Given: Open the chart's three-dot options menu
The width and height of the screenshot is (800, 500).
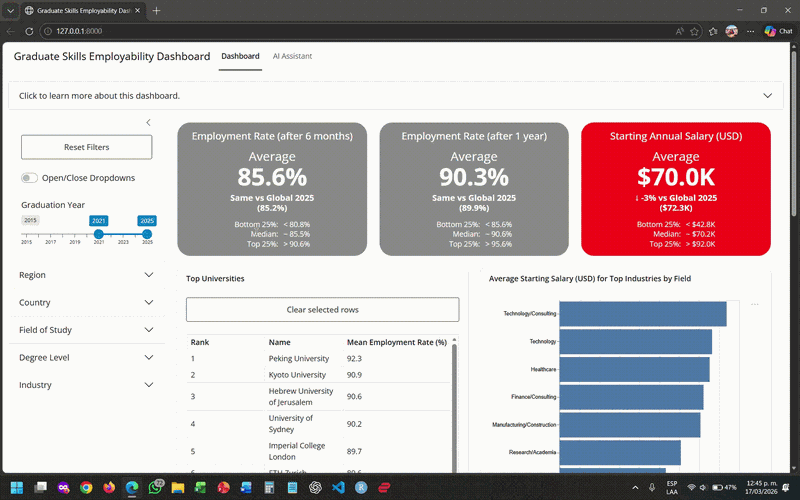Looking at the screenshot, I should [755, 304].
